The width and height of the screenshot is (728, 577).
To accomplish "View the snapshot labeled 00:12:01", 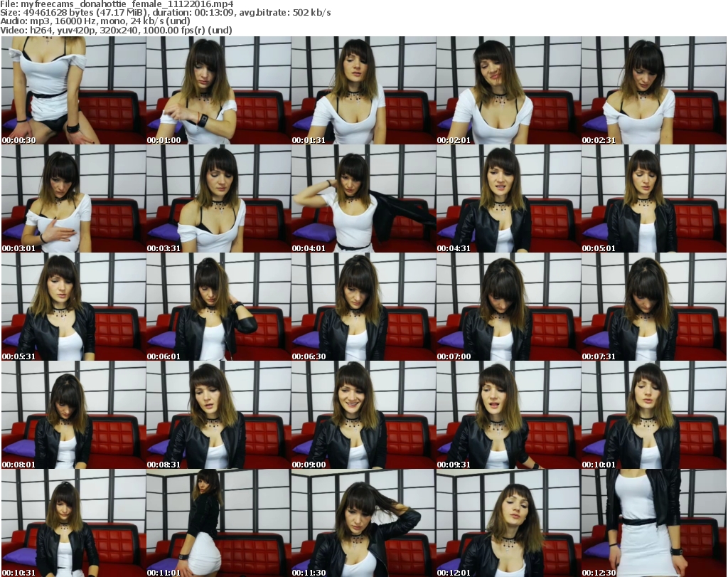I will click(508, 523).
